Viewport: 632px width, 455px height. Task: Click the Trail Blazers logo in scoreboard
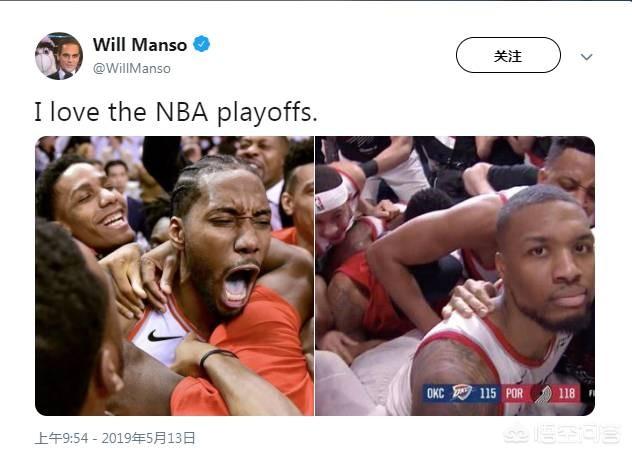tap(542, 394)
